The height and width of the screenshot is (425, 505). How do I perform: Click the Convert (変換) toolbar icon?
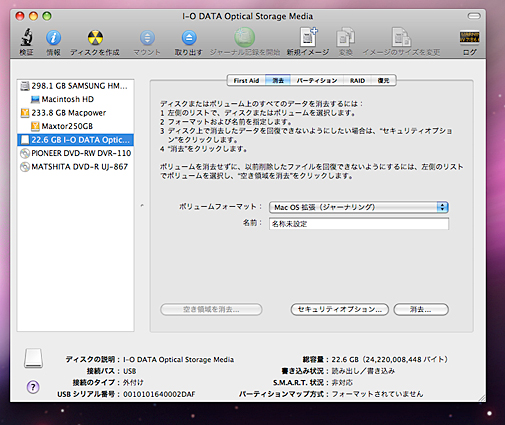345,37
